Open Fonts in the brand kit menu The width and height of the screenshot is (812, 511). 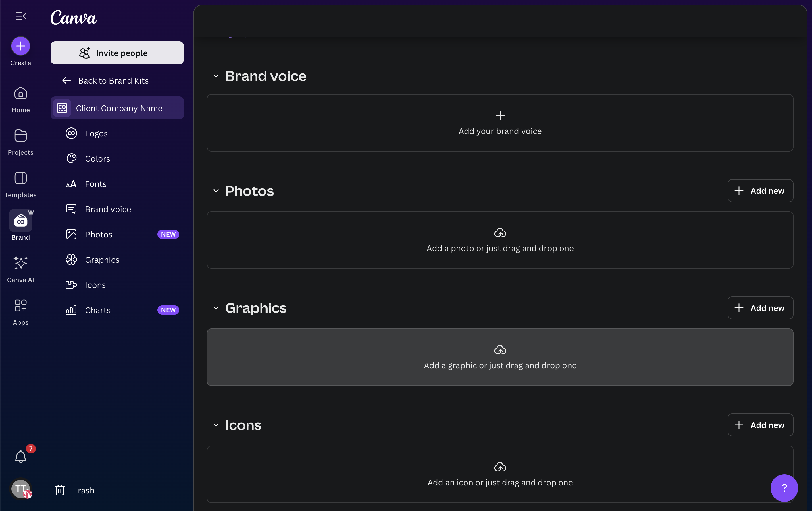[x=117, y=184]
